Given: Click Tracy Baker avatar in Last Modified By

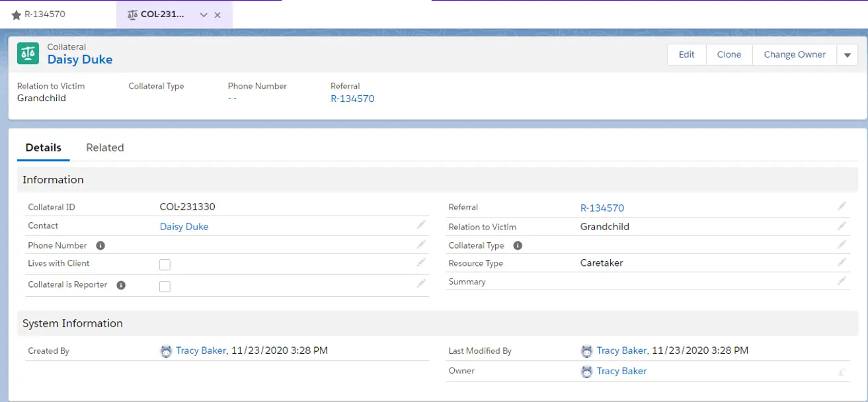Looking at the screenshot, I should [x=586, y=351].
